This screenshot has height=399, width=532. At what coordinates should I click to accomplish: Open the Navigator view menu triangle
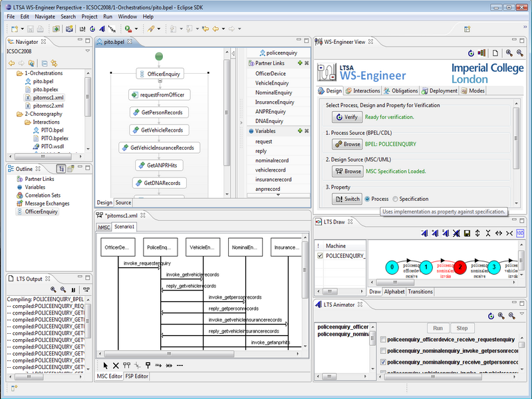[x=88, y=51]
